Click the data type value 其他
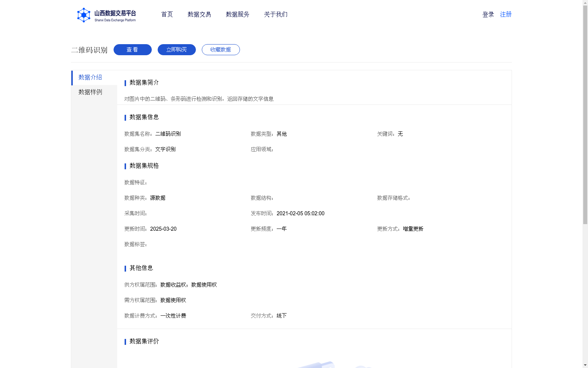This screenshot has height=368, width=588. click(282, 134)
